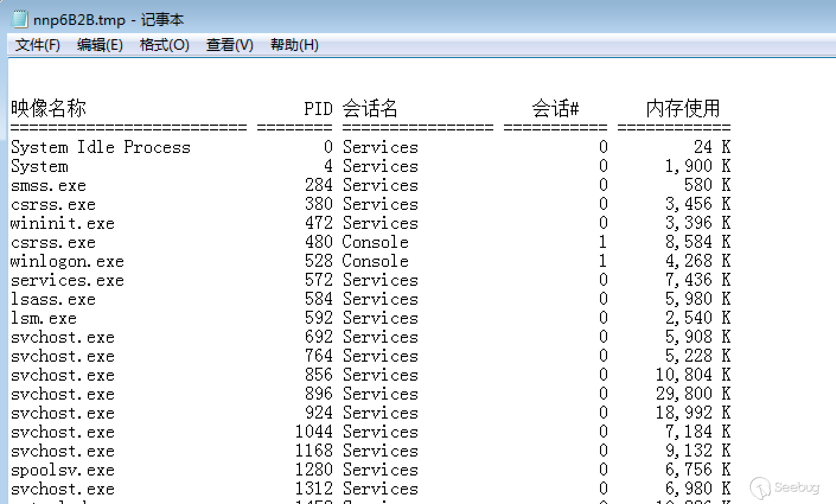Click PID value 584
The width and height of the screenshot is (836, 504).
pyautogui.click(x=319, y=299)
